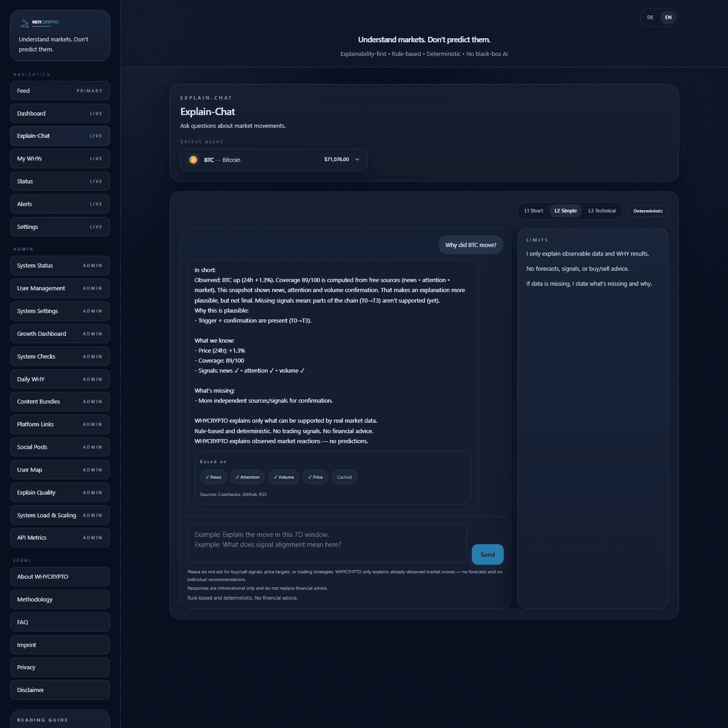Switch language to EN
The width and height of the screenshot is (728, 728).
[668, 18]
